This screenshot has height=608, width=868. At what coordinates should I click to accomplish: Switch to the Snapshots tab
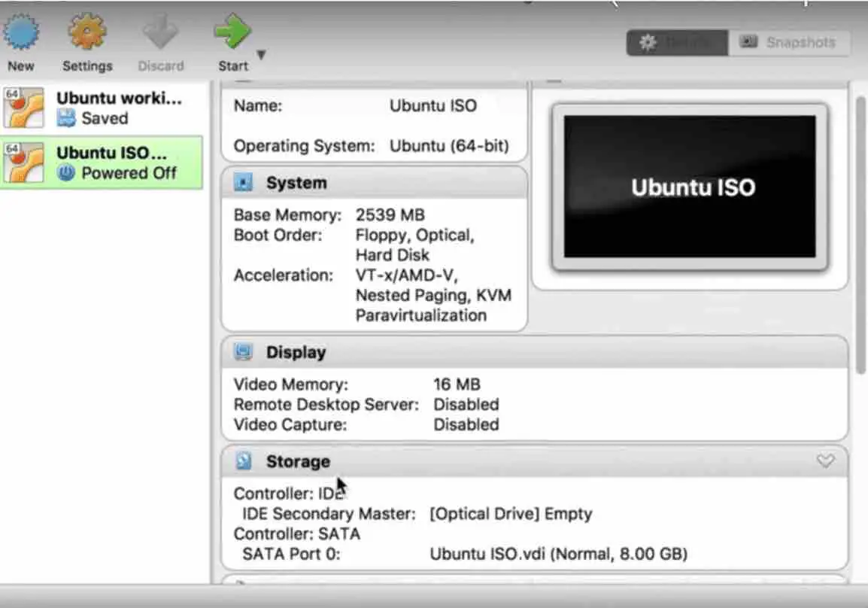tap(789, 43)
